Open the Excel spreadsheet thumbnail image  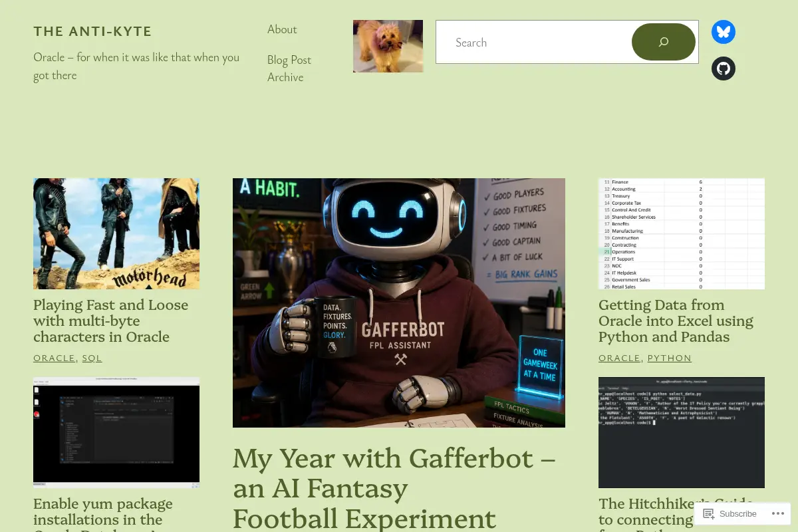coord(682,233)
